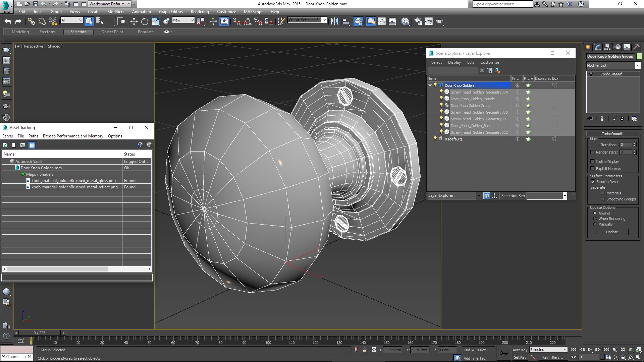Image resolution: width=644 pixels, height=362 pixels.
Task: Open the Modifiers menu
Action: point(116,12)
